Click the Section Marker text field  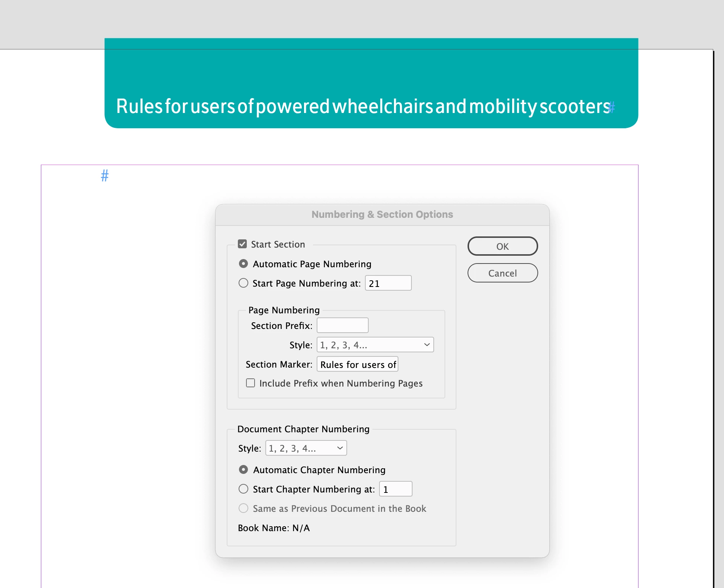tap(357, 364)
